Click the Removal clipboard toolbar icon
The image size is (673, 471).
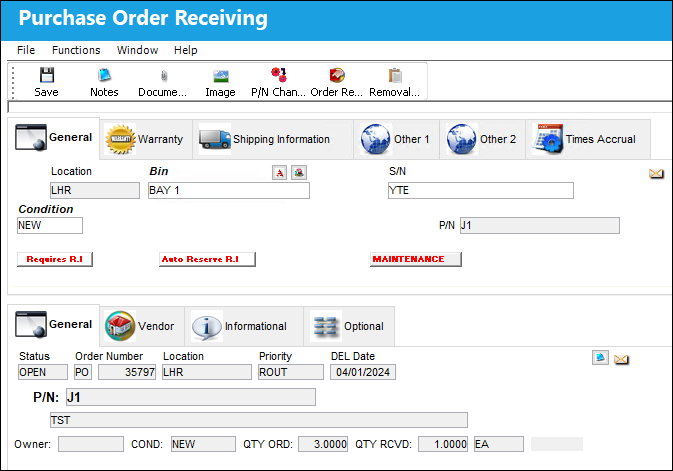click(x=395, y=76)
